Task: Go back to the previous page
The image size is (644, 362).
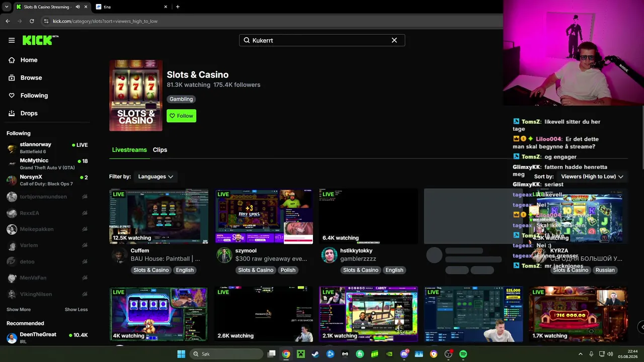Action: (8, 21)
